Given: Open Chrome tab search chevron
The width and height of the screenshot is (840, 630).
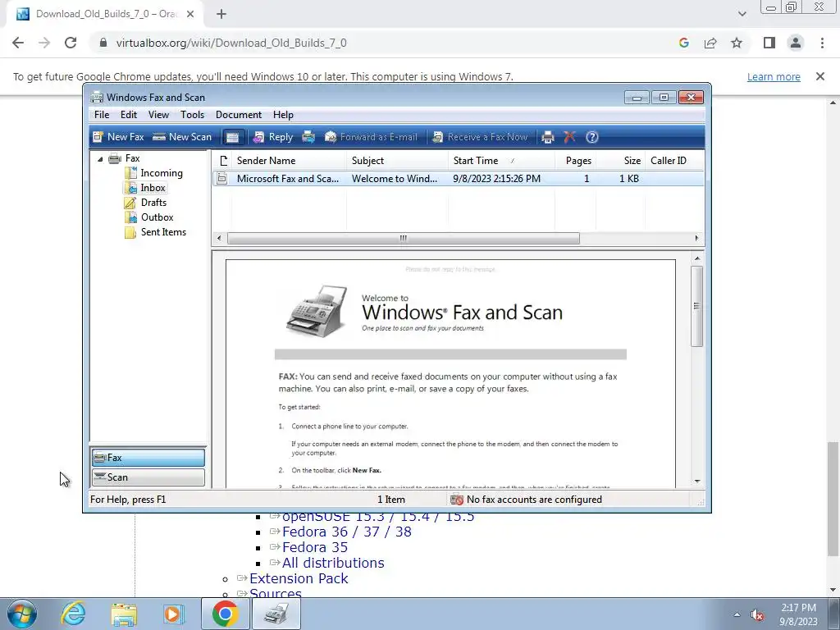Looking at the screenshot, I should [742, 14].
